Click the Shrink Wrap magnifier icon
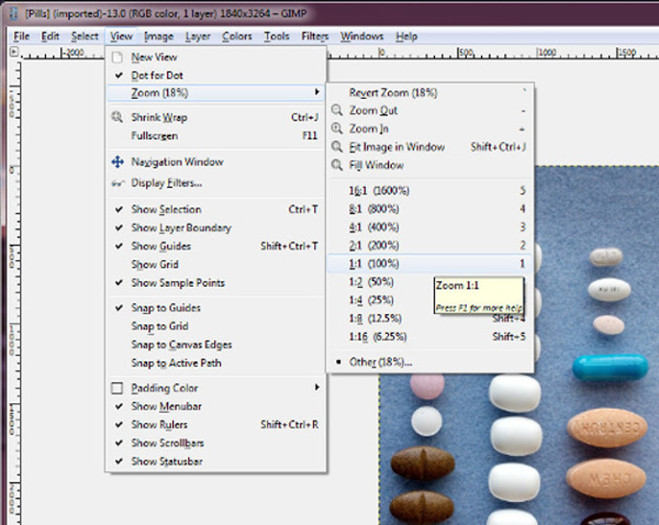Image resolution: width=659 pixels, height=525 pixels. tap(118, 117)
